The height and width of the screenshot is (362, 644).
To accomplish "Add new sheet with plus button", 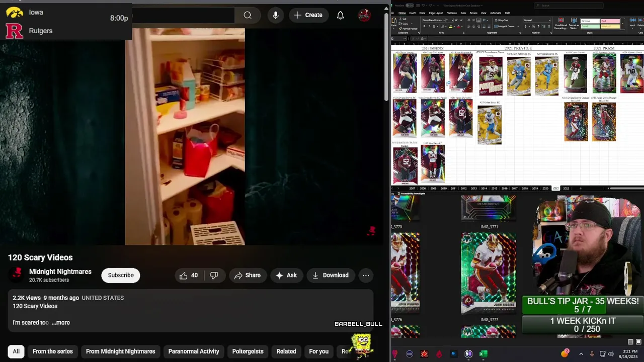I will [x=580, y=188].
